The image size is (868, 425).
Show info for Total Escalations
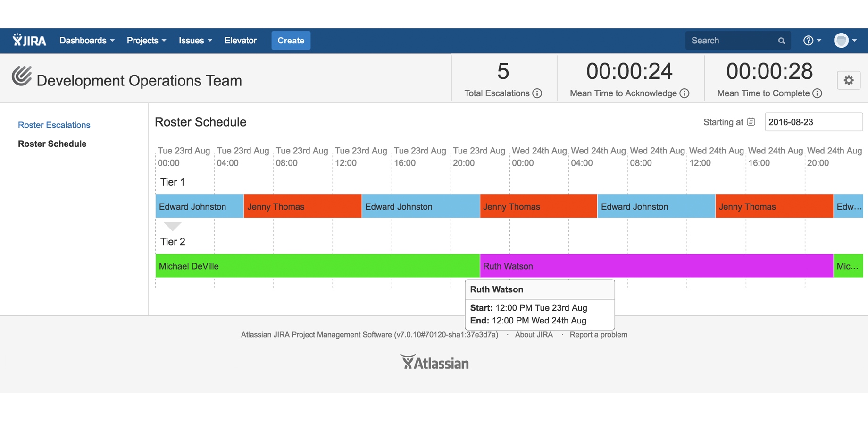(537, 93)
